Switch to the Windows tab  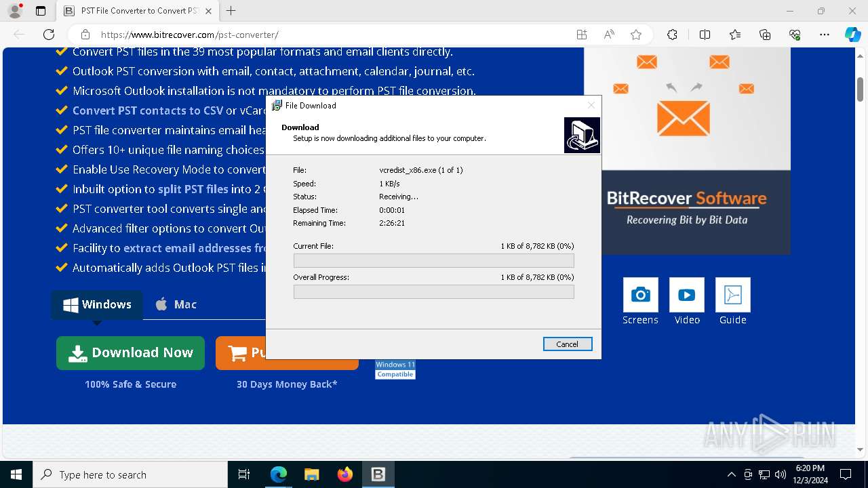click(x=97, y=304)
